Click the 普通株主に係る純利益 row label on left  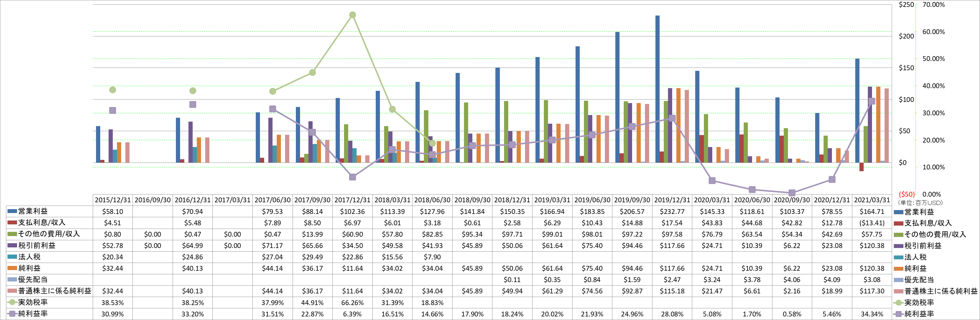pyautogui.click(x=55, y=291)
